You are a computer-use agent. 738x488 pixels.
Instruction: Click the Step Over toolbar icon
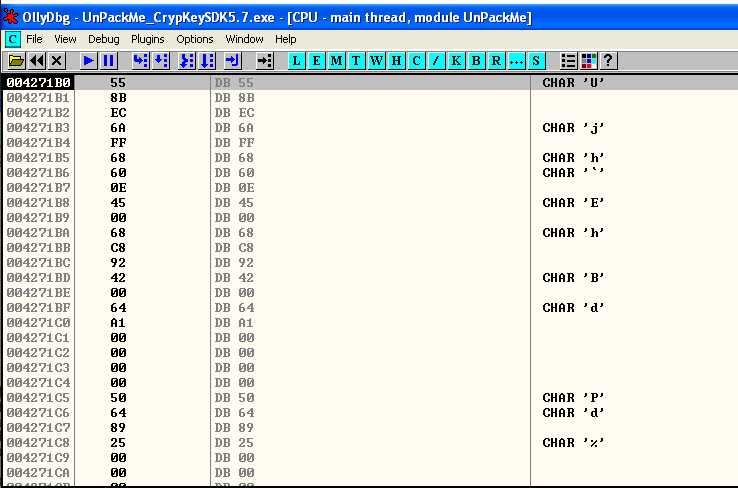[160, 61]
